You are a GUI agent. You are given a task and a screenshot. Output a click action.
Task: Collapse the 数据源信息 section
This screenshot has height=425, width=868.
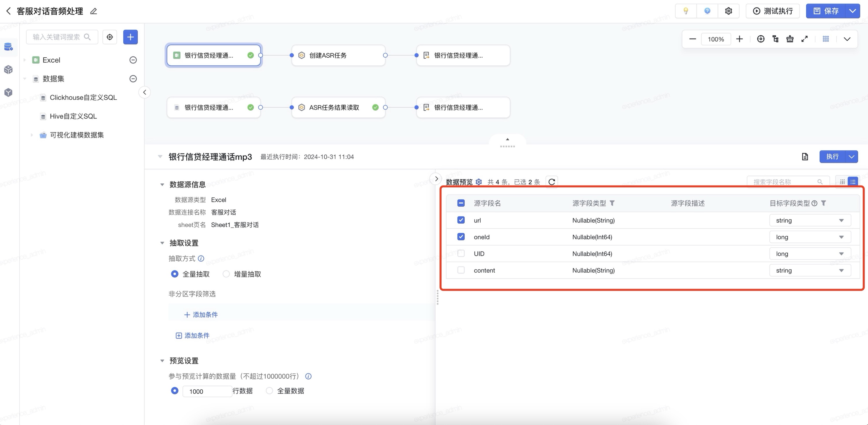pyautogui.click(x=162, y=185)
